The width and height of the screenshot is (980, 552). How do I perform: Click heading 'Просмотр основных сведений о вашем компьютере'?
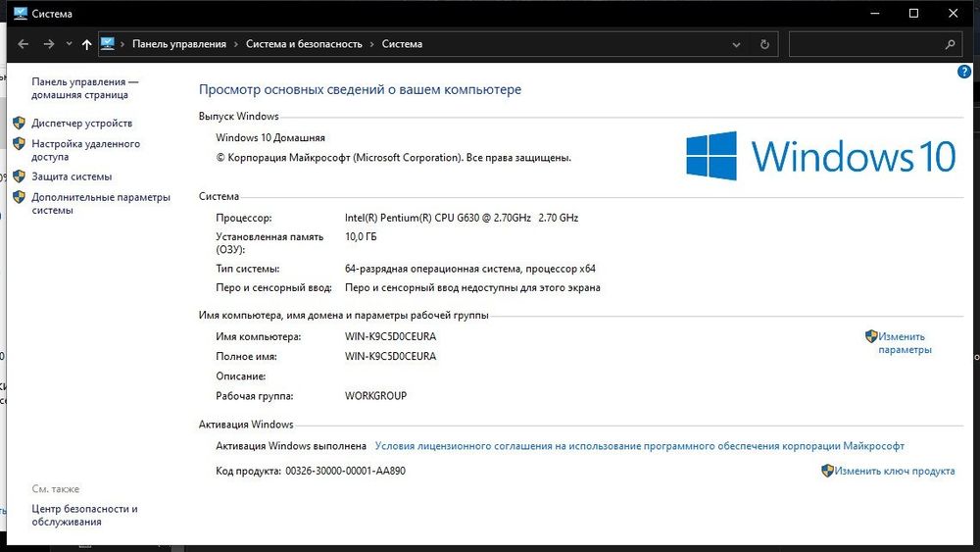[x=360, y=89]
